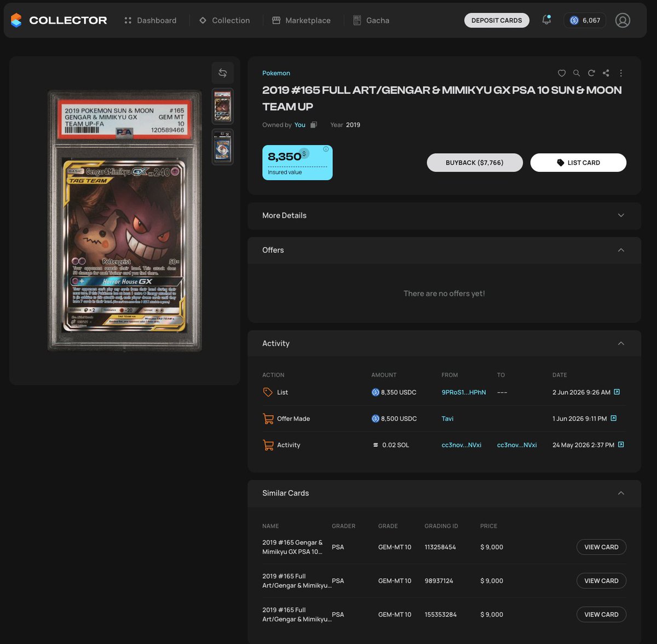Open the To address cc3nov...NVxi

(517, 445)
